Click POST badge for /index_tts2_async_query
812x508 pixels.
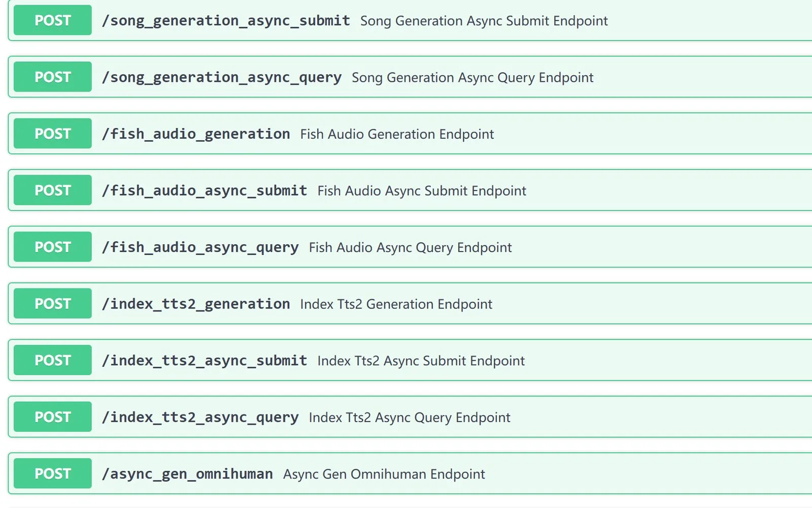pos(53,417)
